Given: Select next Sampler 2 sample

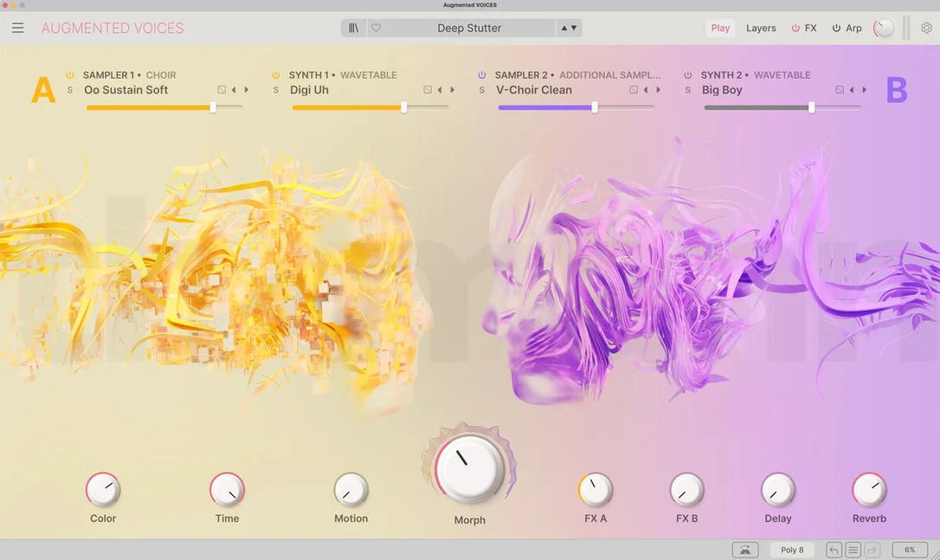Looking at the screenshot, I should pyautogui.click(x=658, y=90).
